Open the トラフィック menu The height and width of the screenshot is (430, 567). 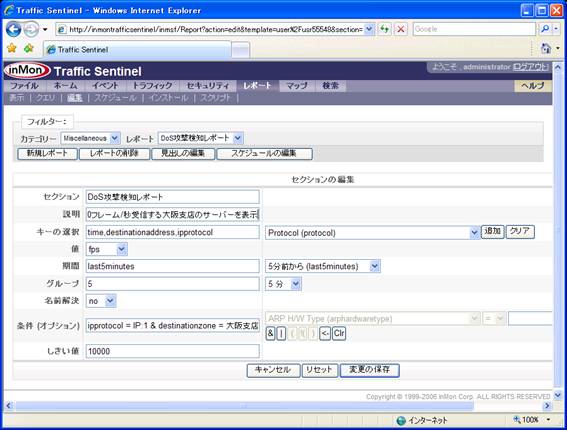point(152,86)
